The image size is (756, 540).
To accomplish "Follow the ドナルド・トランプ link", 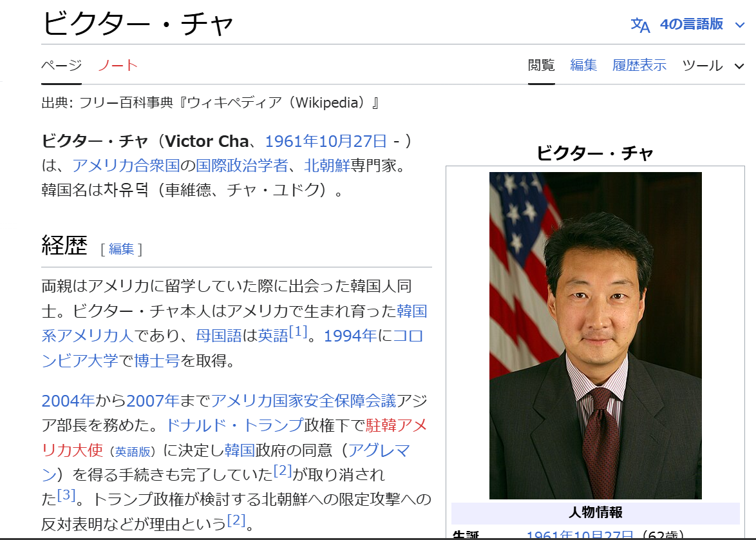I will pos(234,425).
